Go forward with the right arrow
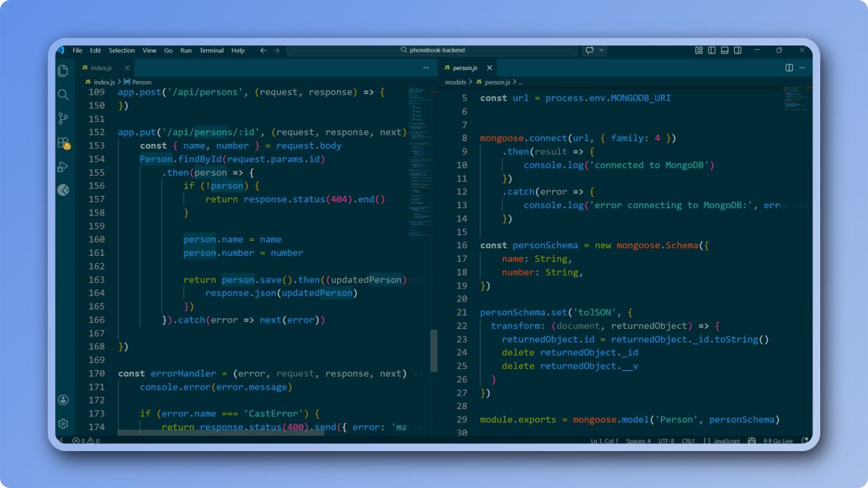 coord(276,51)
